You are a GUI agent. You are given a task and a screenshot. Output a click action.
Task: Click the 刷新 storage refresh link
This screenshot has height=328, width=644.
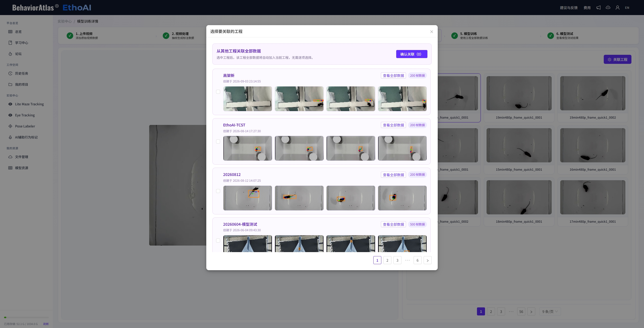pos(46,324)
